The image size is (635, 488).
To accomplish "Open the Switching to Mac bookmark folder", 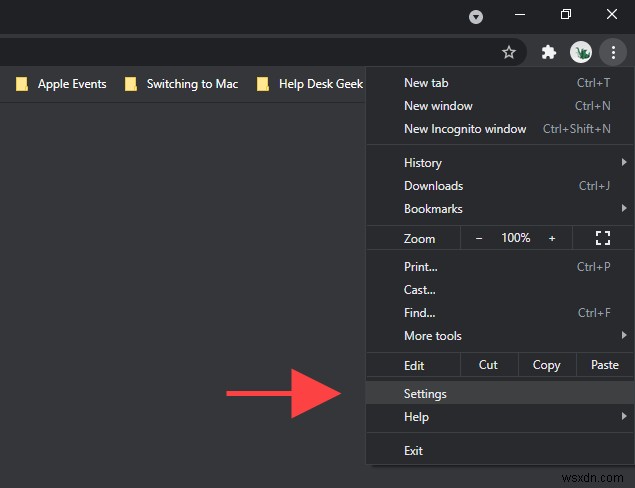I will pyautogui.click(x=182, y=84).
